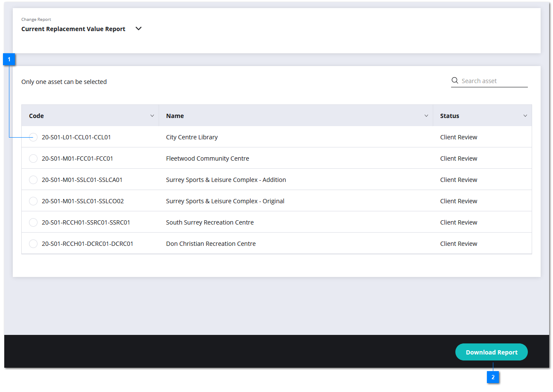Click Don Christian Recreation Centre name

point(211,244)
